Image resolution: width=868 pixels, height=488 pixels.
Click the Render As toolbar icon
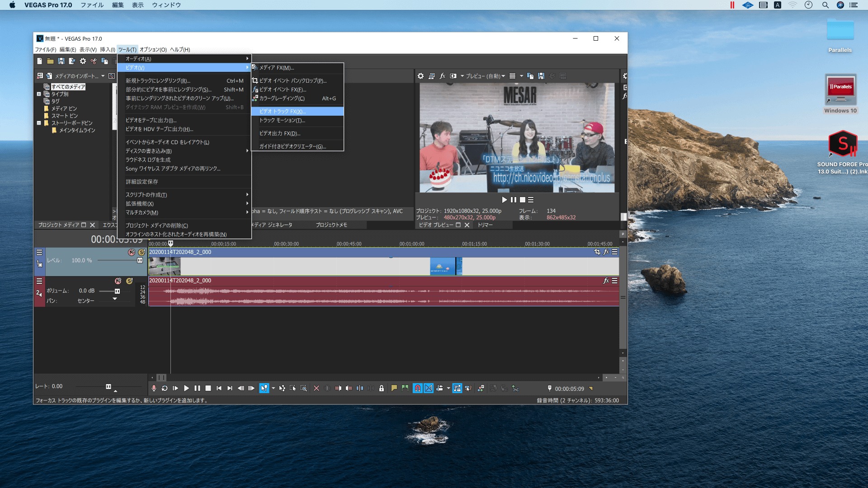[x=72, y=61]
